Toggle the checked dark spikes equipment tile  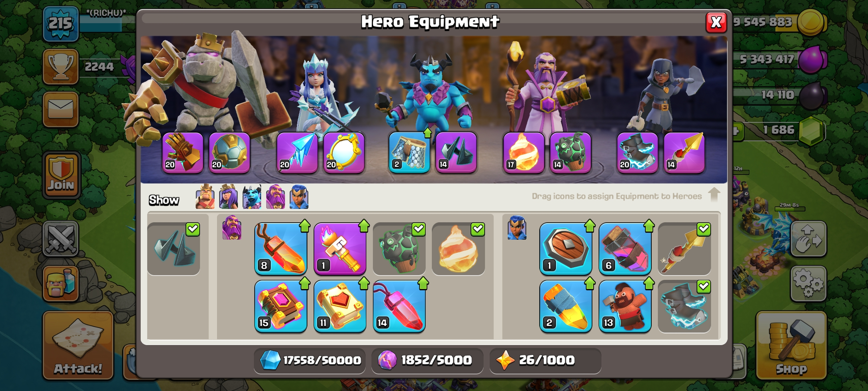pos(174,249)
